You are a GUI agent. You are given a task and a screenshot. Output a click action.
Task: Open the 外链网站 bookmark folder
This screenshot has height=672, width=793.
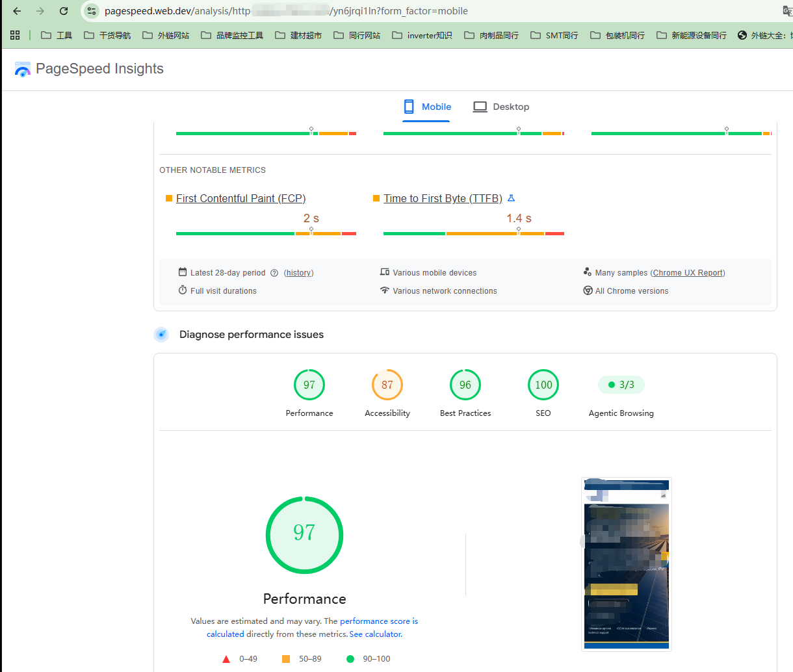(166, 35)
